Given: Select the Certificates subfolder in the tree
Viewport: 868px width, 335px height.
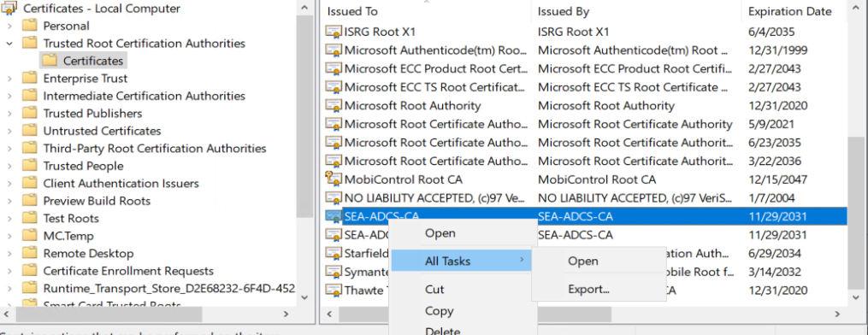Looking at the screenshot, I should tap(93, 61).
